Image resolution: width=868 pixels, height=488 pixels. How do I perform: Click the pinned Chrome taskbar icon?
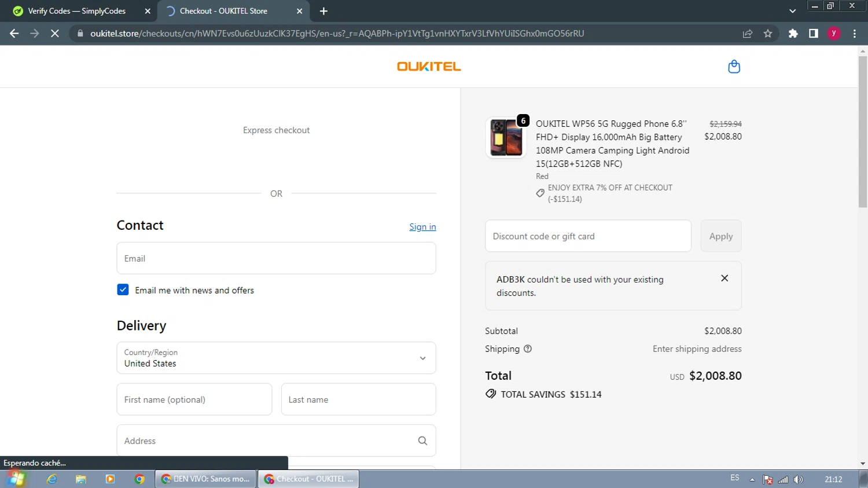(x=139, y=479)
